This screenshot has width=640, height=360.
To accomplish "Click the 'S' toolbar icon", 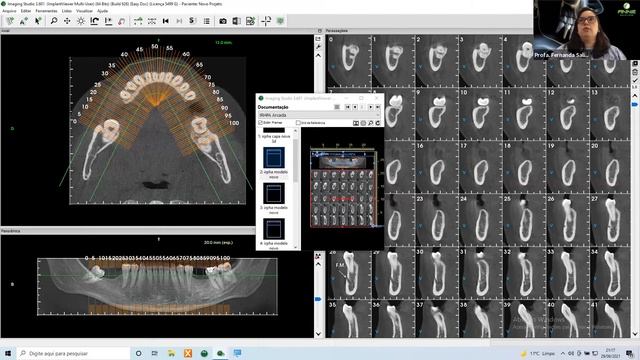I will [192, 21].
